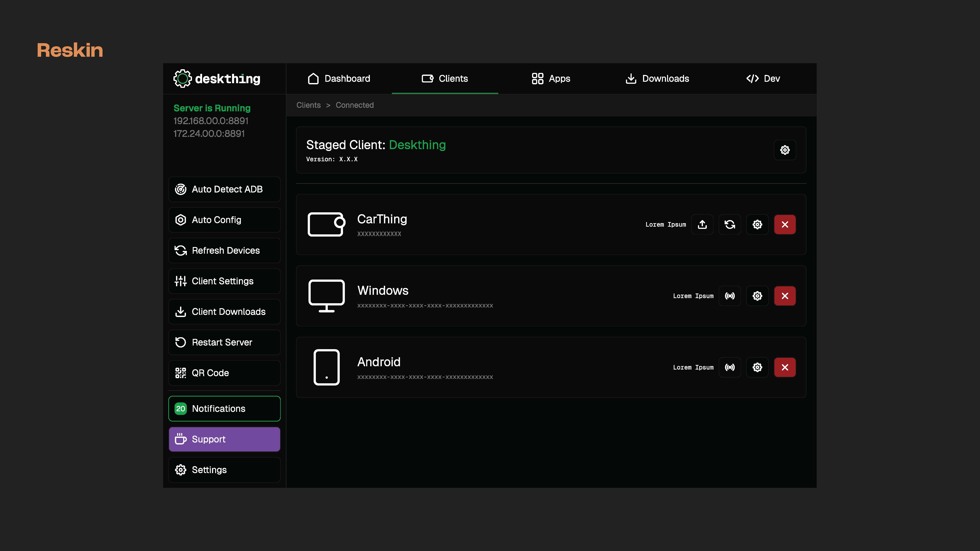Viewport: 980px width, 551px height.
Task: Click the Clients breadcrumb link
Action: click(x=308, y=105)
